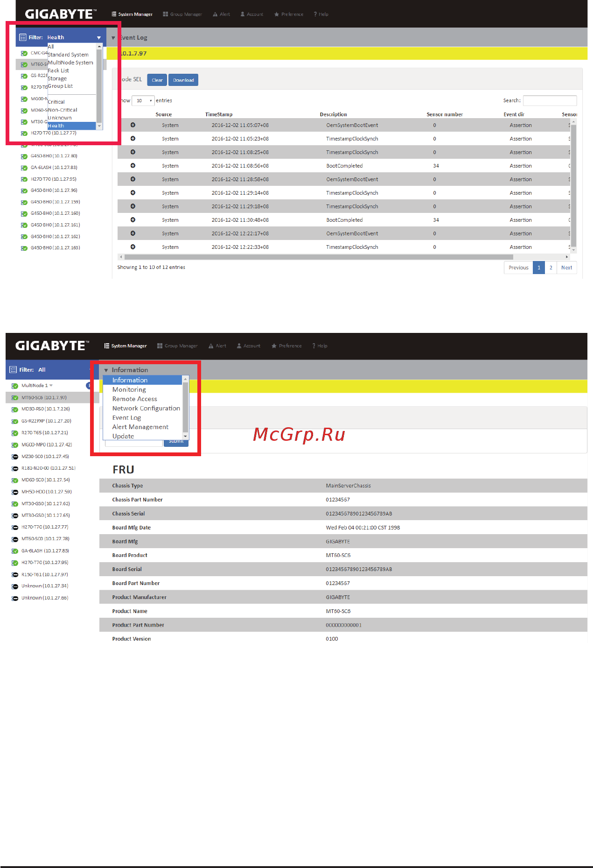Open page 2 of the event entries
Screen dimensions: 593x868
(x=551, y=268)
